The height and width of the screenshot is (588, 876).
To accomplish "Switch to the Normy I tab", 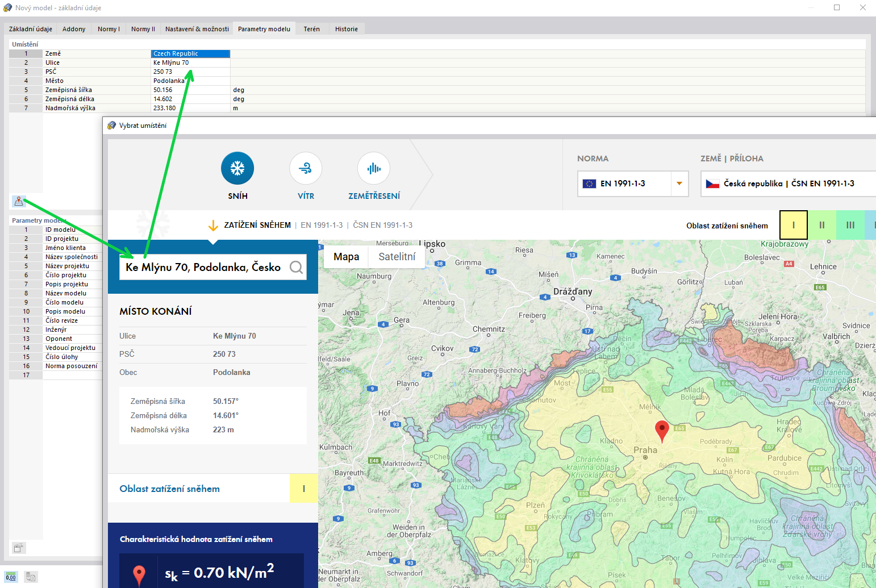I will pyautogui.click(x=109, y=29).
